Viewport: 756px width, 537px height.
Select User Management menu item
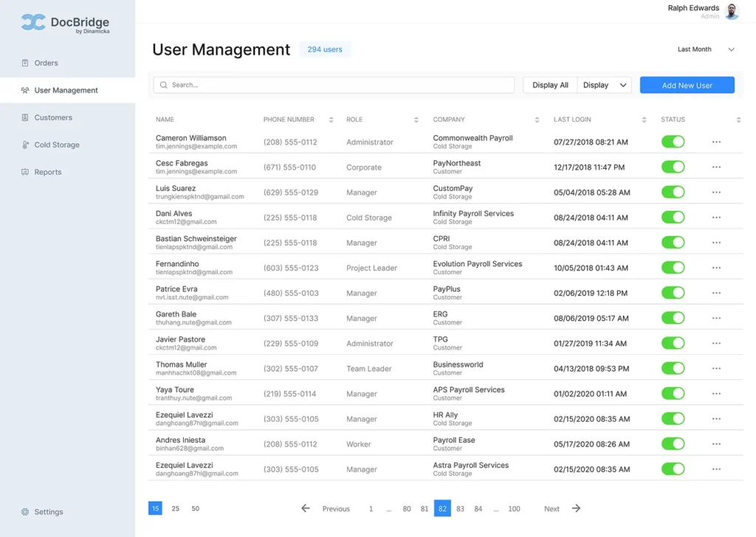pyautogui.click(x=67, y=90)
